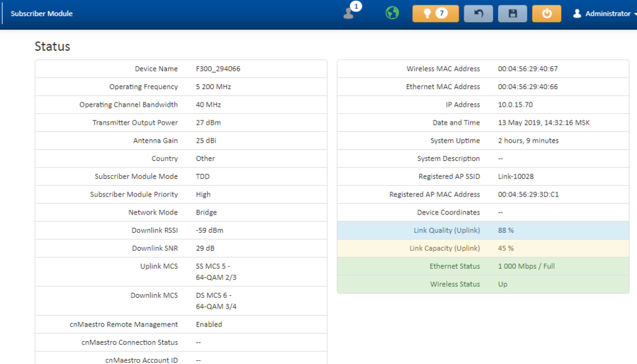This screenshot has height=364, width=637.
Task: Click the Registered AP SSID value Link-10028
Action: [517, 176]
